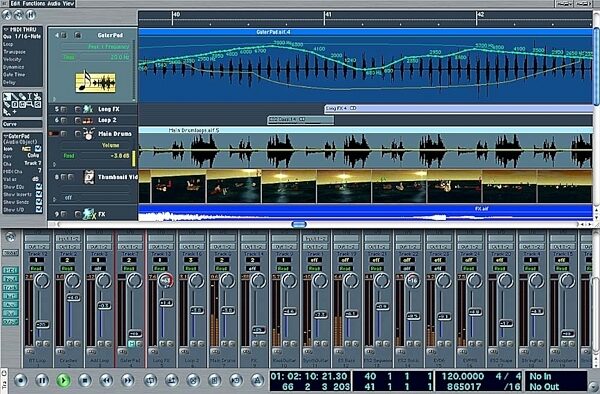
Task: Start playback with the green Play button
Action: coord(64,380)
